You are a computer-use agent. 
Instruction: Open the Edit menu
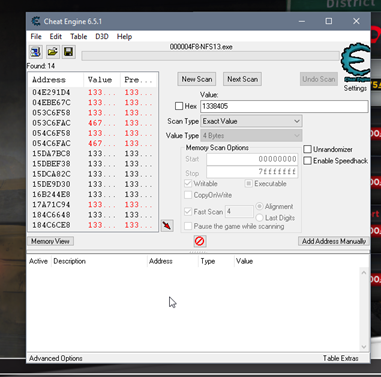[x=56, y=37]
